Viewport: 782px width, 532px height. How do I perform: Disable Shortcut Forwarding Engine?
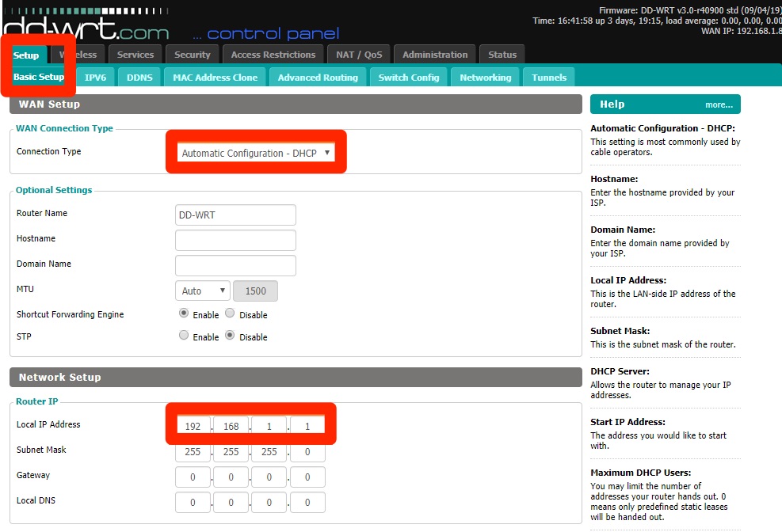pos(230,313)
